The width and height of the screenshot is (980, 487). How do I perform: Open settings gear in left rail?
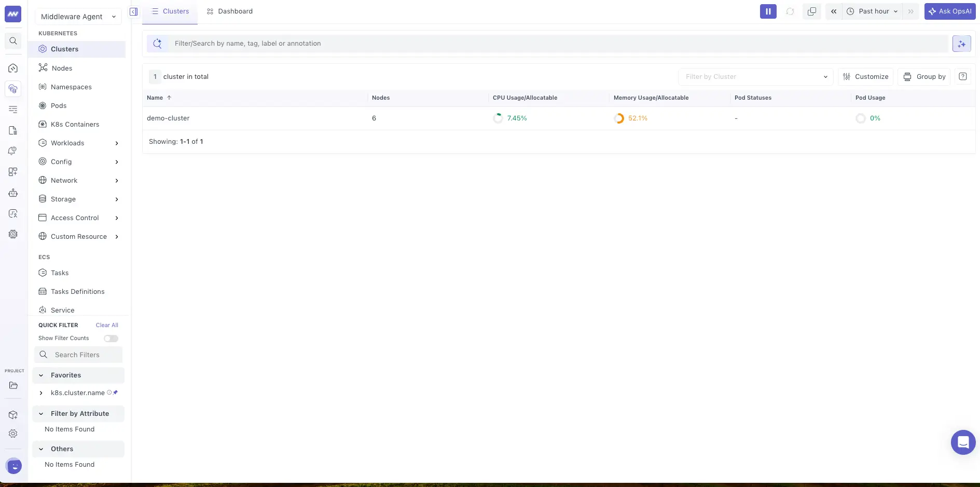(x=13, y=434)
